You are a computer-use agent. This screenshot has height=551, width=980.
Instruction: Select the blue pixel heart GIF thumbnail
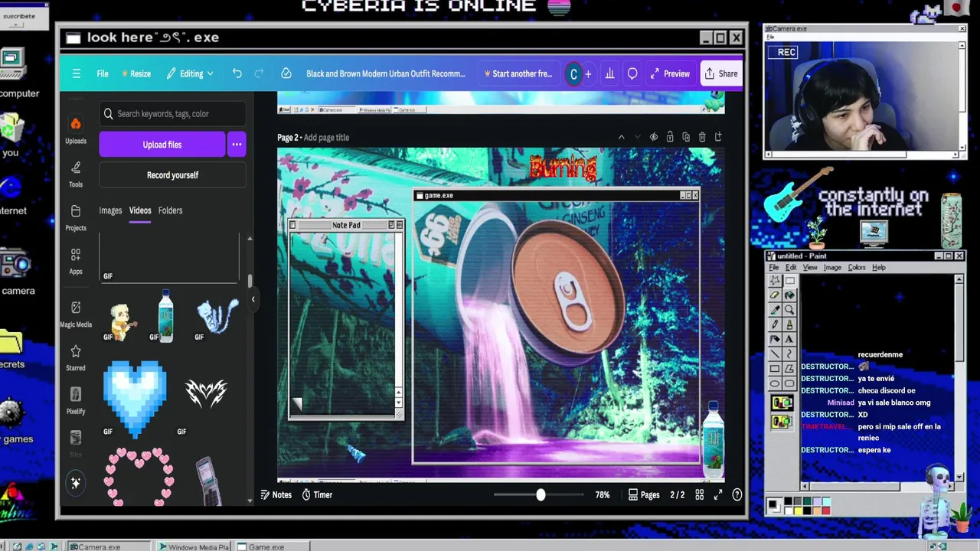[x=135, y=398]
